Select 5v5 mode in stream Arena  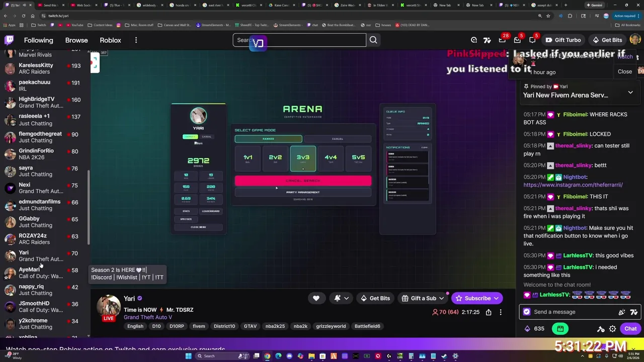(x=358, y=159)
